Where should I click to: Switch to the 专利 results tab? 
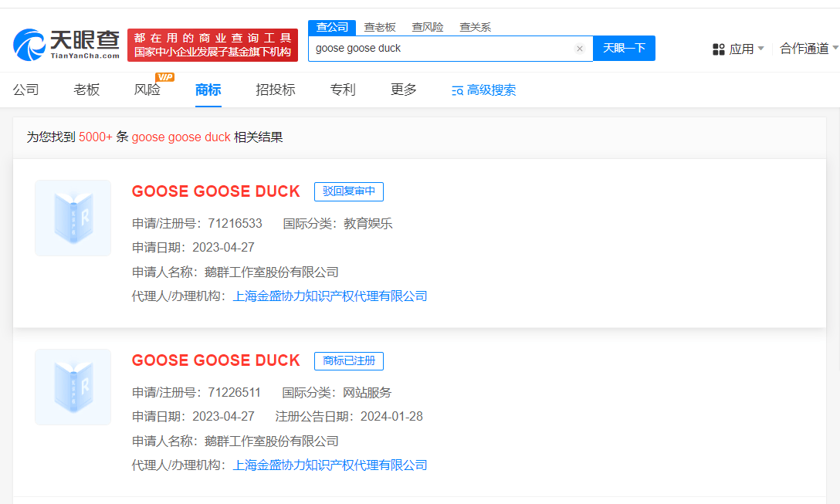(x=343, y=90)
